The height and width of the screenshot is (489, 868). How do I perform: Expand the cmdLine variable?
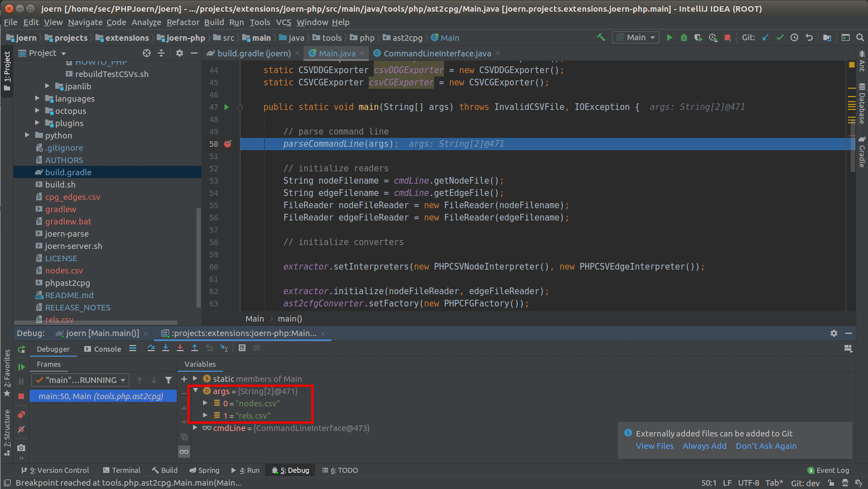coord(195,428)
